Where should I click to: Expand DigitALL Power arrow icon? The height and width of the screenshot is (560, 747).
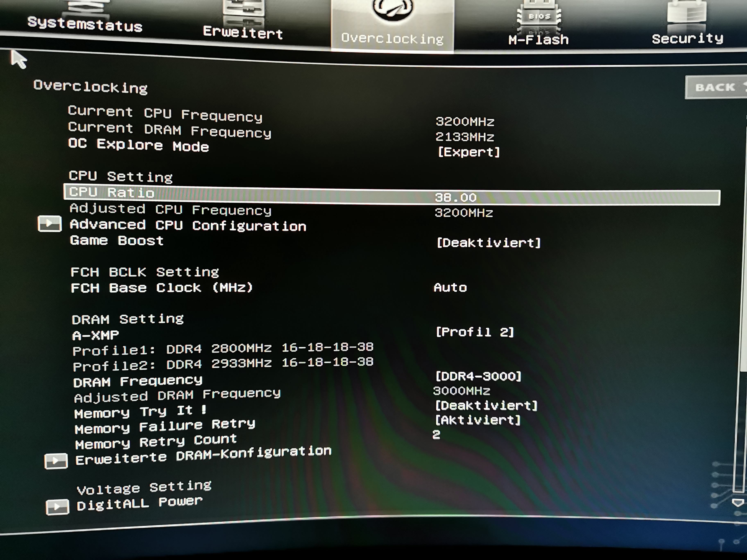(57, 507)
